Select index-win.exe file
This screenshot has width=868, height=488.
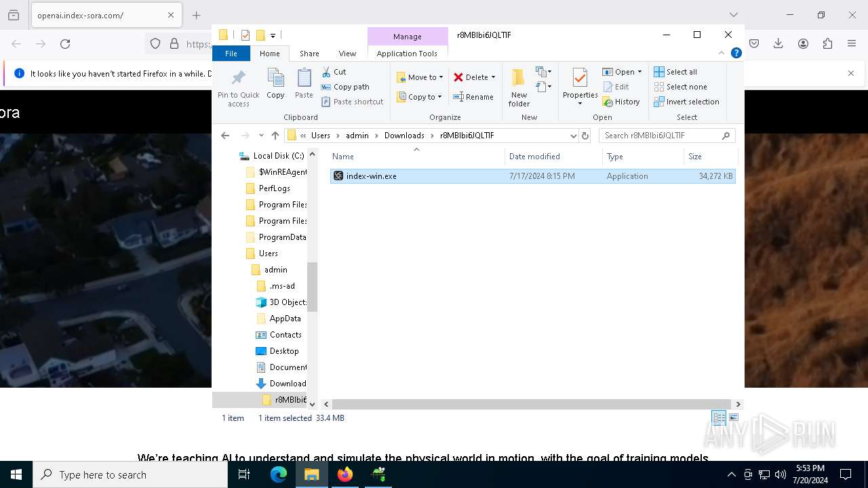click(x=532, y=176)
